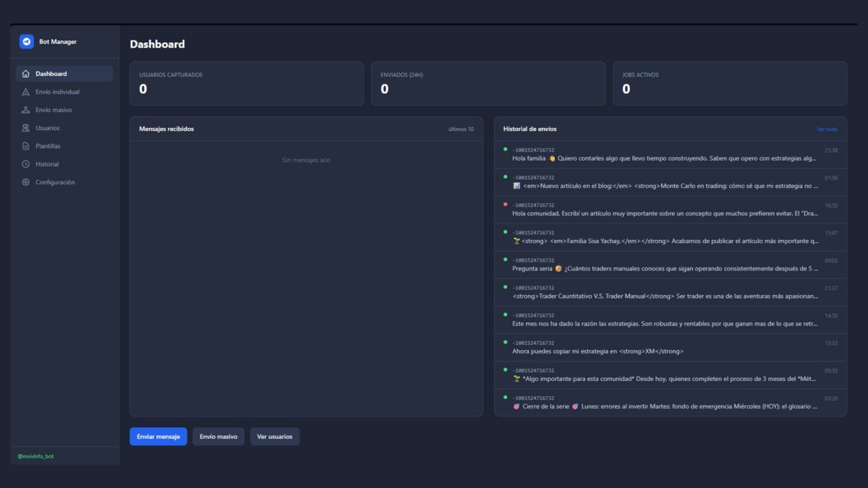Click the 15:47 timestamp
Image resolution: width=868 pixels, height=488 pixels.
click(x=831, y=233)
